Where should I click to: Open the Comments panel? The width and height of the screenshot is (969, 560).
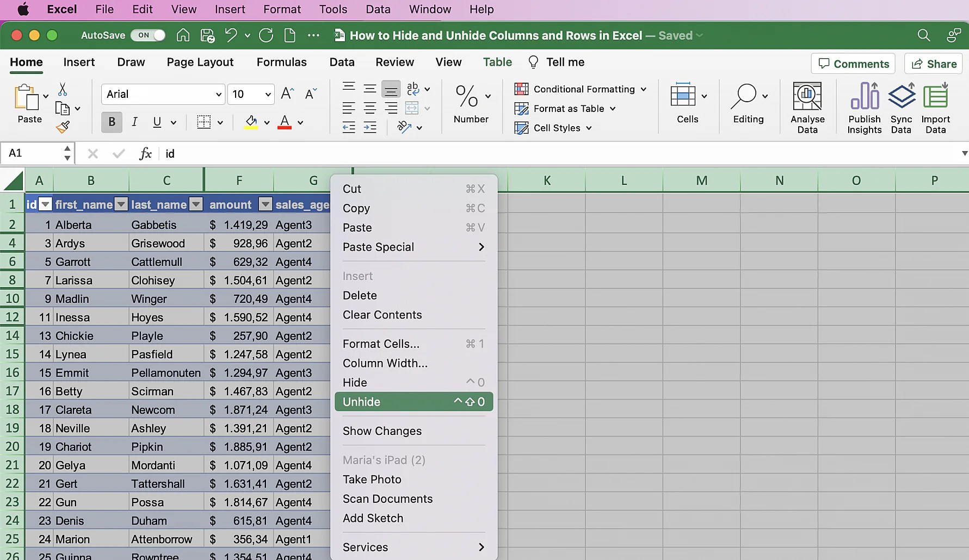(853, 64)
